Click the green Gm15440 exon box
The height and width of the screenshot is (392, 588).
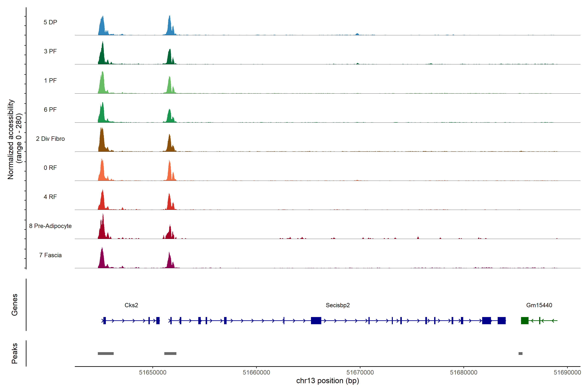point(524,320)
